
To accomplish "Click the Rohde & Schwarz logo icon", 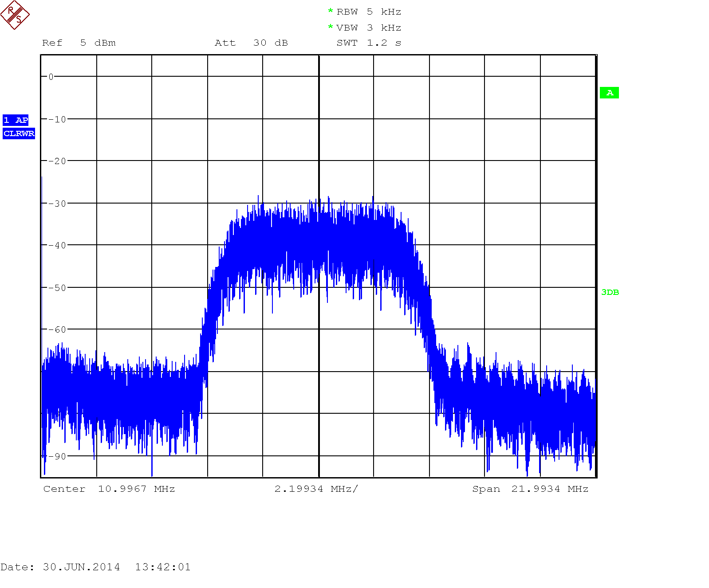I will click(15, 15).
